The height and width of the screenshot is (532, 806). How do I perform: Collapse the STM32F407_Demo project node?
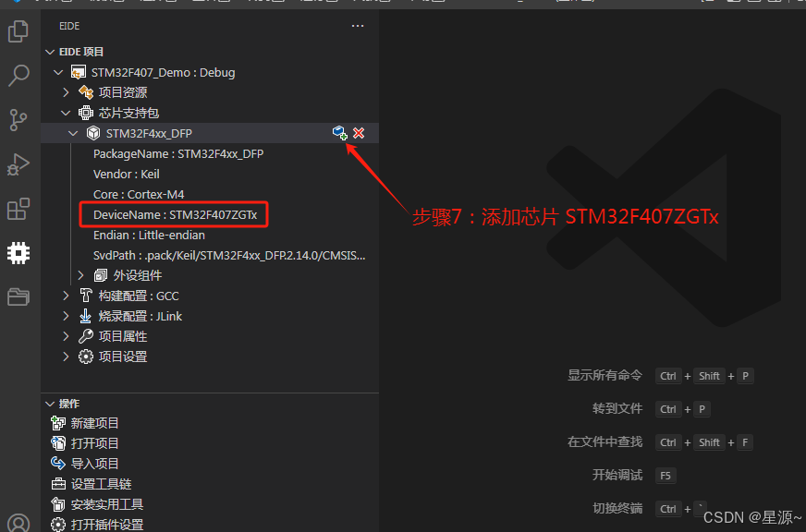[x=58, y=72]
